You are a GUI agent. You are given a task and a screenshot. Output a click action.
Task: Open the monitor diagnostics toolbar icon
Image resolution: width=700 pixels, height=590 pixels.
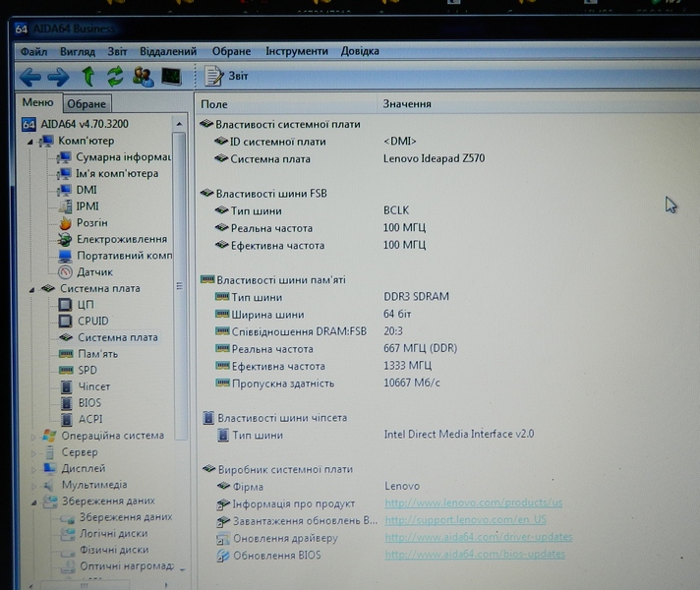pyautogui.click(x=171, y=77)
